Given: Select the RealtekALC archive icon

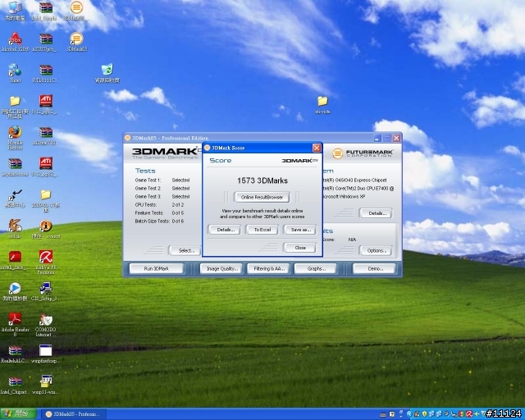Looking at the screenshot, I should coord(15,354).
